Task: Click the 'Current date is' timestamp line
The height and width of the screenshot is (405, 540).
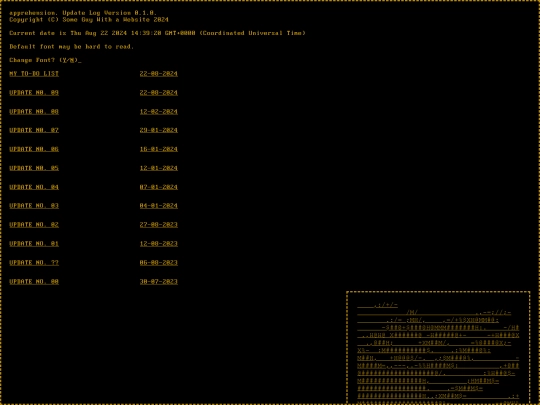Action: [x=157, y=33]
